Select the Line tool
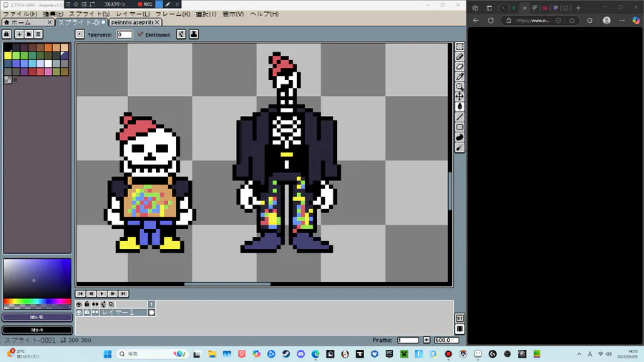This screenshot has width=644, height=362. pyautogui.click(x=459, y=117)
